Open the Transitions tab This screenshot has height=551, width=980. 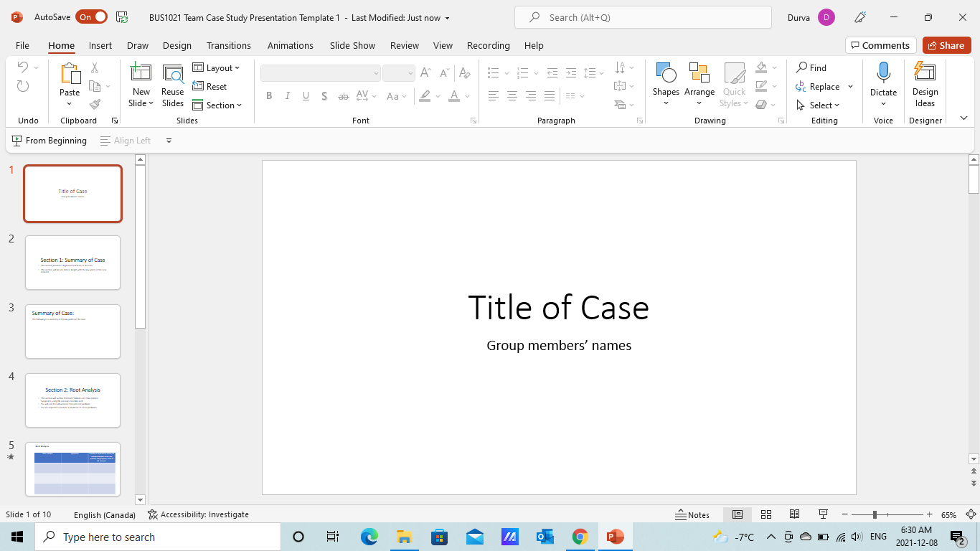click(x=229, y=45)
